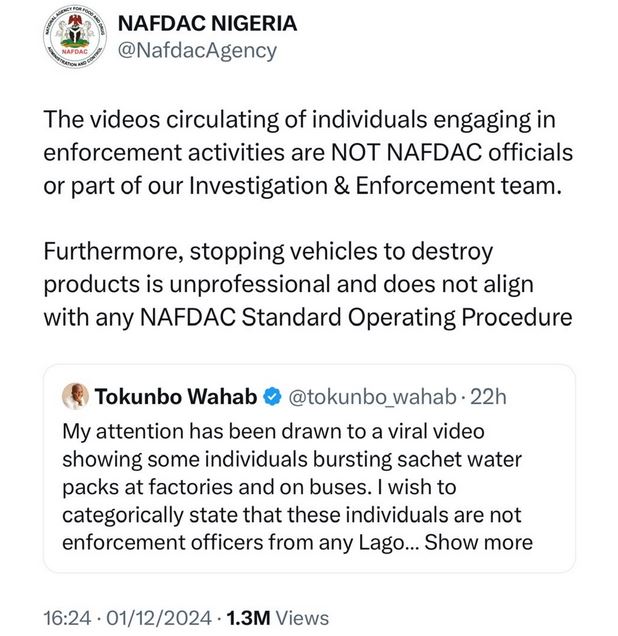Viewport: 618px width, 636px height.
Task: Select the phrase 'NOT NAFDAC officials'
Action: [x=452, y=153]
